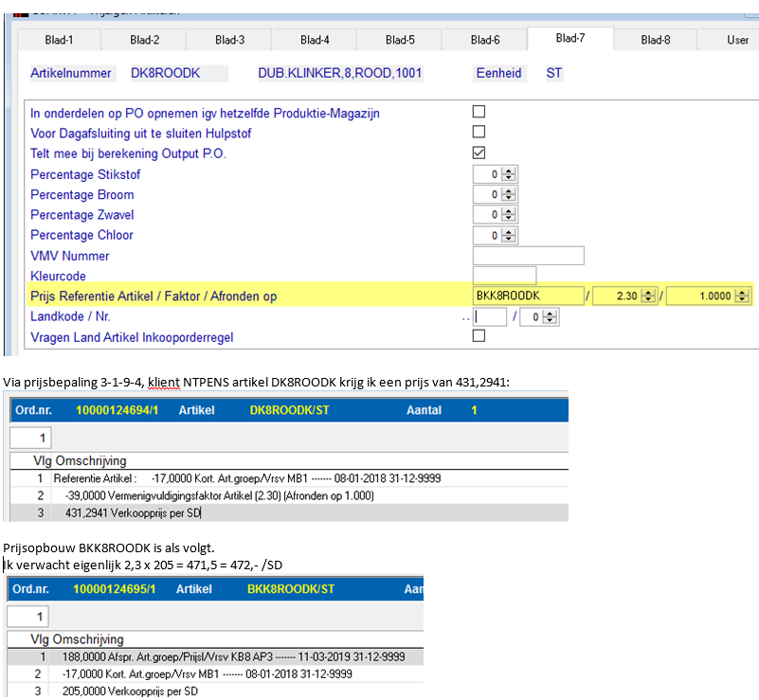The height and width of the screenshot is (700, 759).
Task: Lower the Faktor 2.30 value
Action: [x=648, y=299]
